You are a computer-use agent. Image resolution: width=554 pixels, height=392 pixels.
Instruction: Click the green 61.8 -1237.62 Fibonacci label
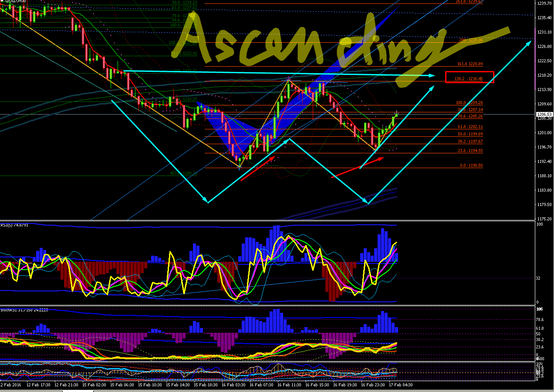click(185, 8)
